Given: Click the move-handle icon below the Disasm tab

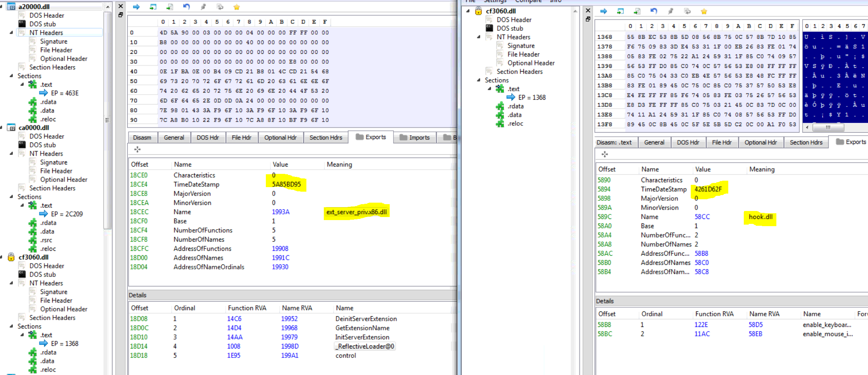Looking at the screenshot, I should point(137,150).
